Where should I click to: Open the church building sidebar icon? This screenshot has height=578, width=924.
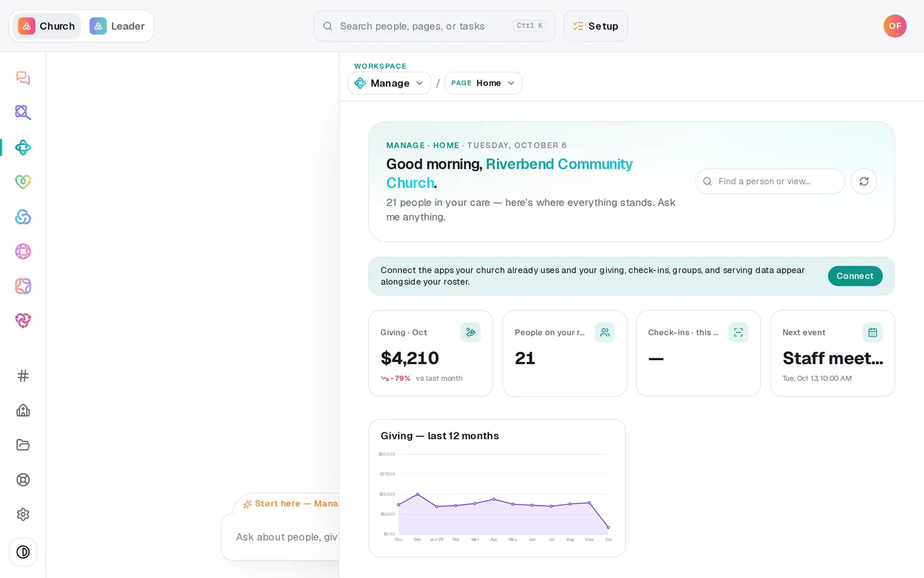coord(23,410)
